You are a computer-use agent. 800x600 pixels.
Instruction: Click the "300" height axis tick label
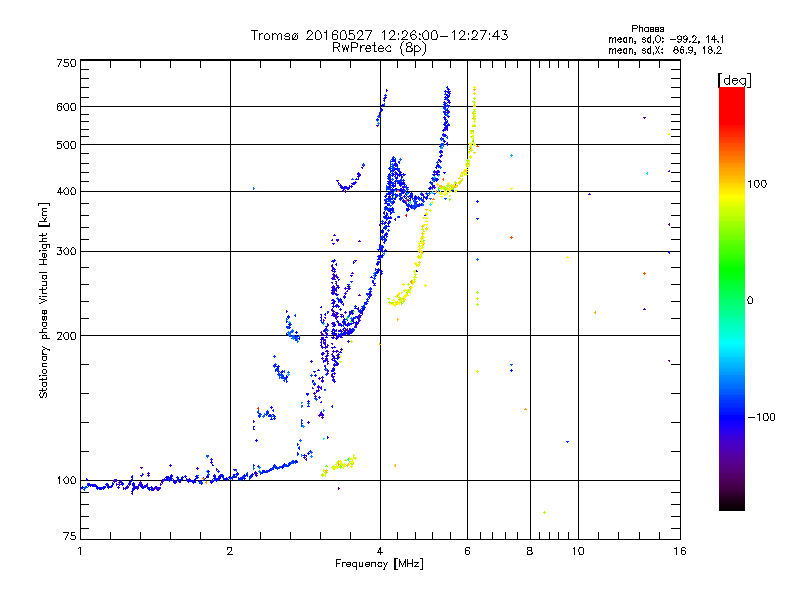66,251
